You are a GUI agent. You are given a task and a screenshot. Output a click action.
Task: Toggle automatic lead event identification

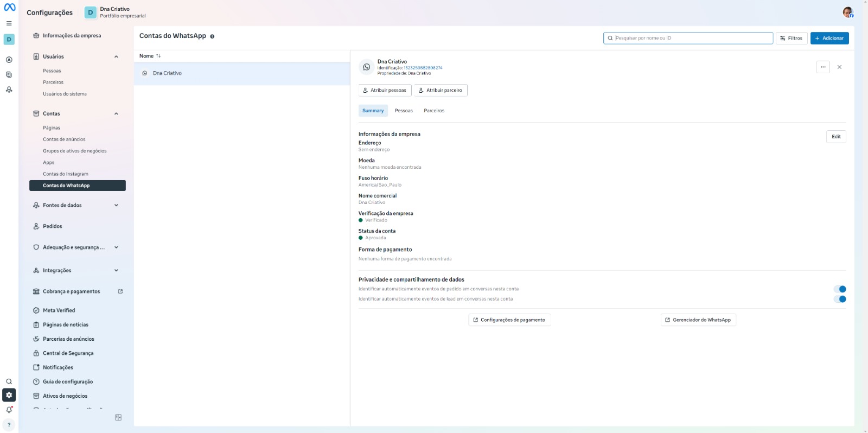tap(840, 299)
